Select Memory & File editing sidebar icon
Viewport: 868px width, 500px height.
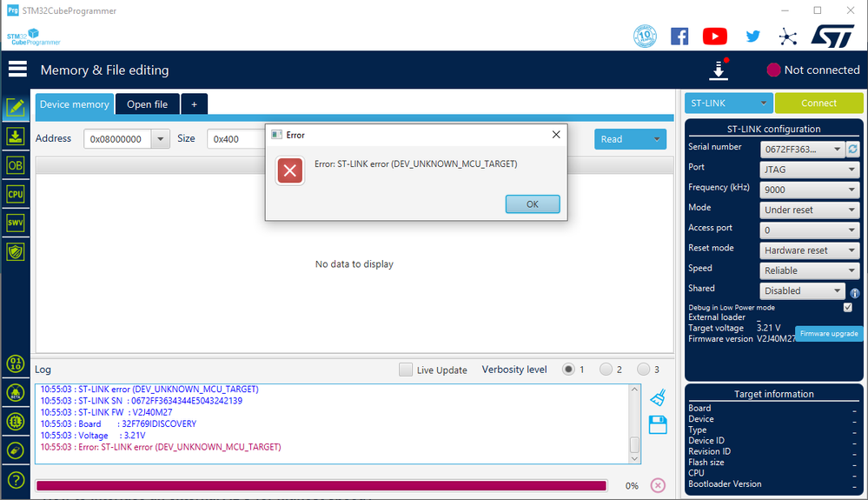16,108
